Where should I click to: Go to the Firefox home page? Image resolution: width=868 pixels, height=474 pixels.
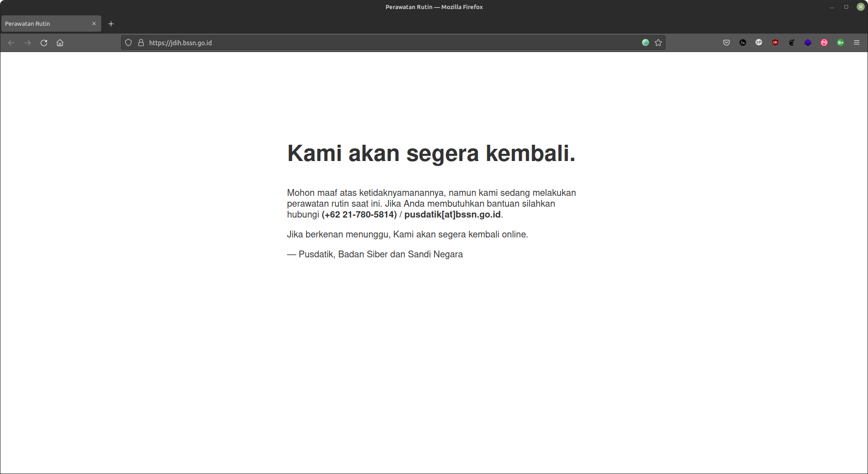coord(60,43)
